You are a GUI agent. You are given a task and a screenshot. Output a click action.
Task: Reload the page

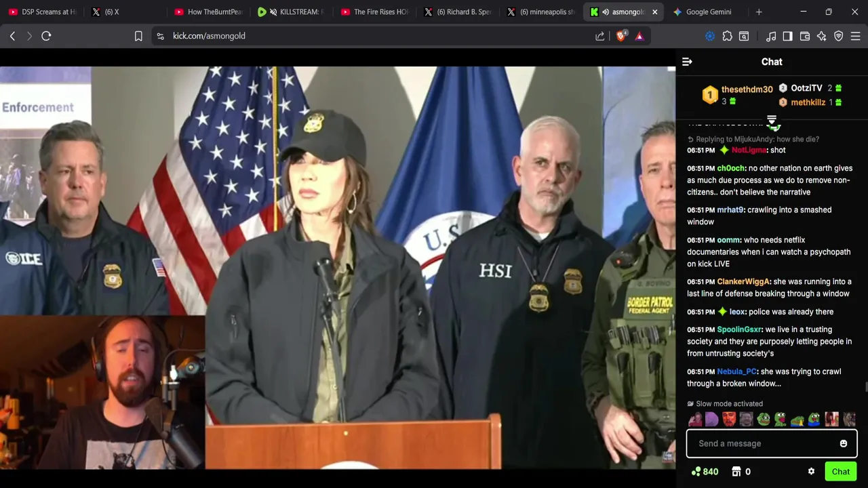[x=46, y=36]
